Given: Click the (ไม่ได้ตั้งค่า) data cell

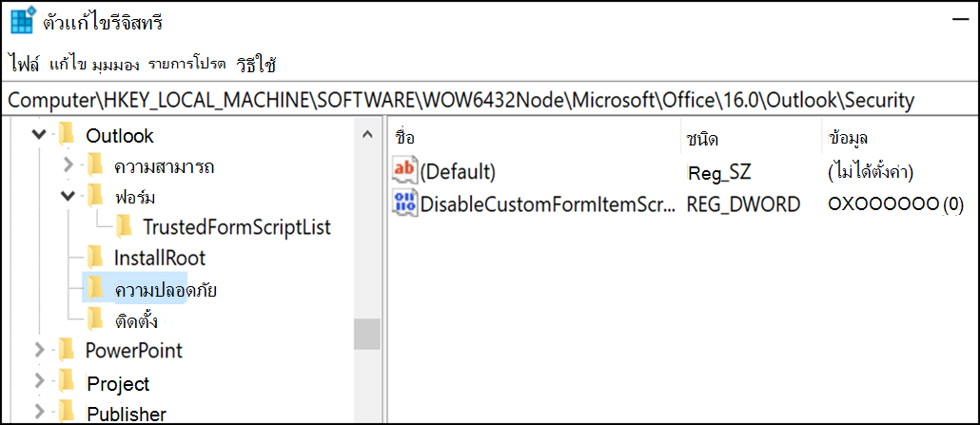Looking at the screenshot, I should point(870,171).
